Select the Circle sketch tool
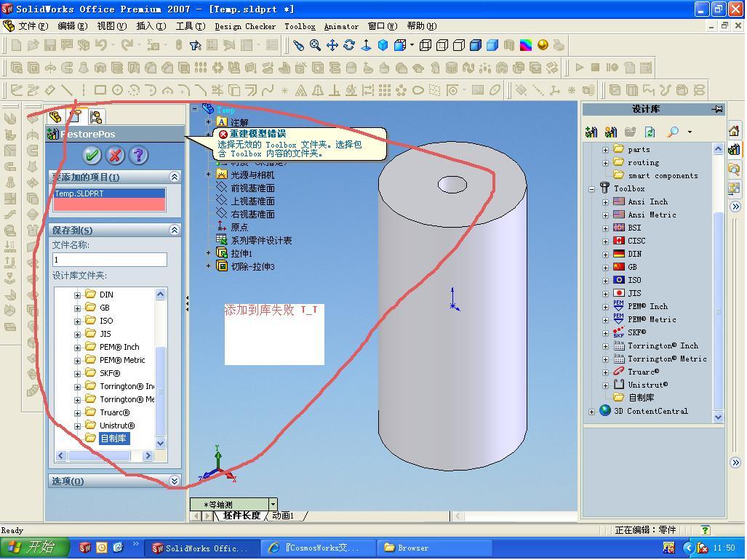This screenshot has height=560, width=747. coord(117,90)
